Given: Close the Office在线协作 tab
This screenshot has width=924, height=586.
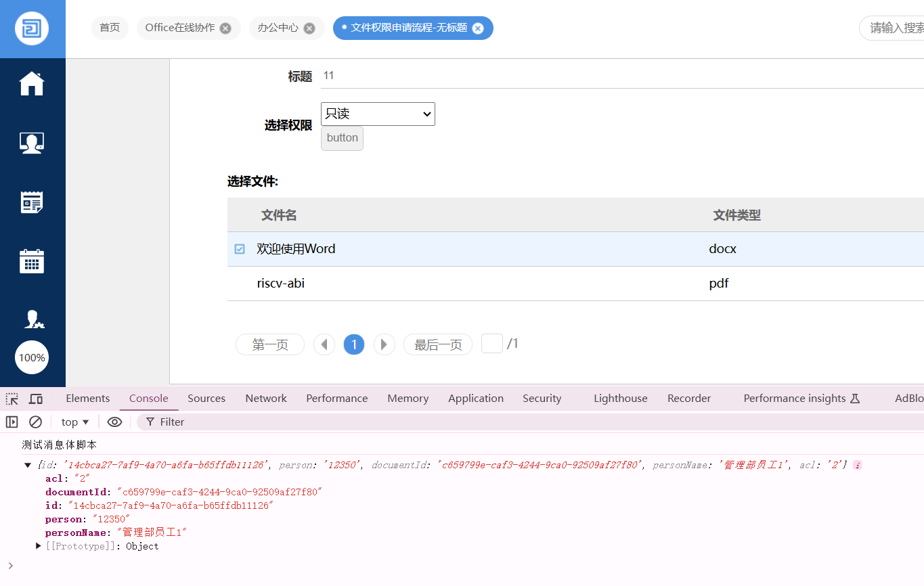Looking at the screenshot, I should tap(225, 28).
